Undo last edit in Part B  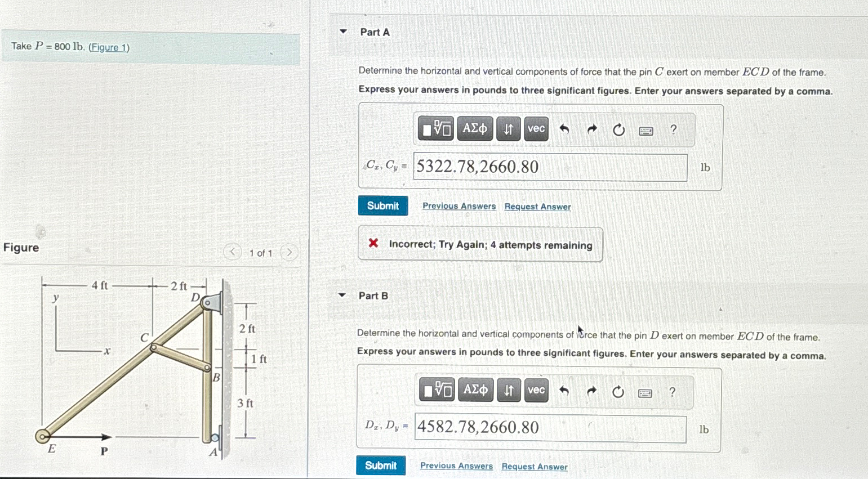[x=564, y=391]
